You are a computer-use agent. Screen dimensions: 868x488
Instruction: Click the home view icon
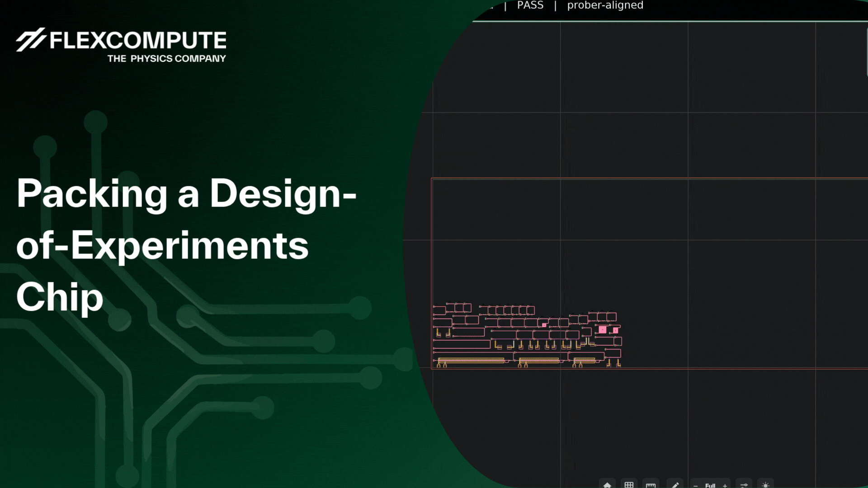click(x=607, y=484)
